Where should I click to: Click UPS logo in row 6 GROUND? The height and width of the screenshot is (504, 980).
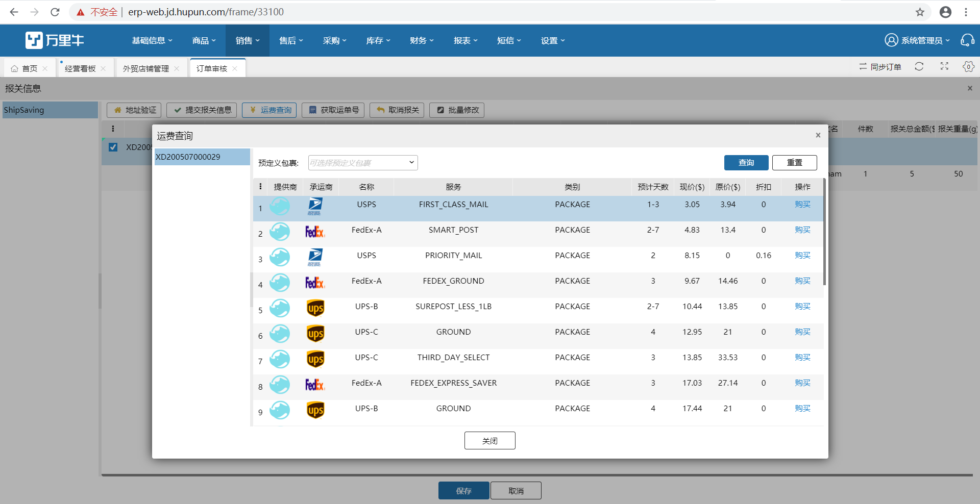pos(315,334)
